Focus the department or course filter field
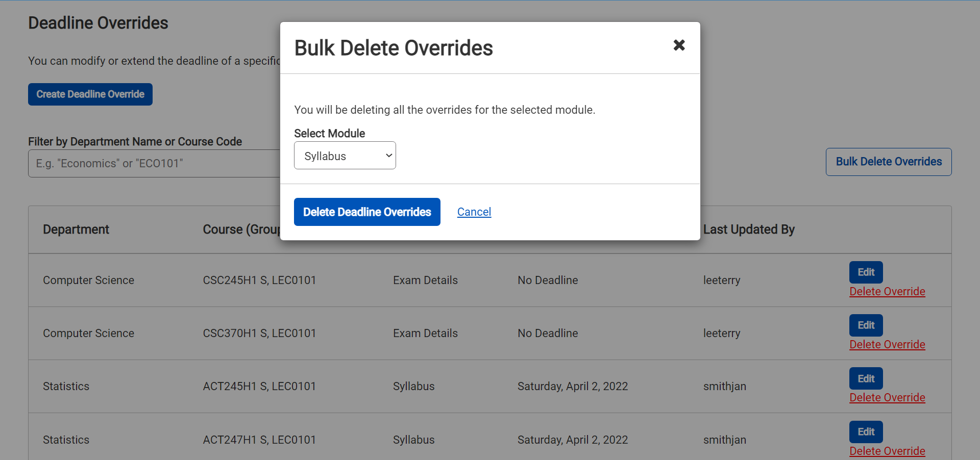The height and width of the screenshot is (460, 980). coord(154,163)
